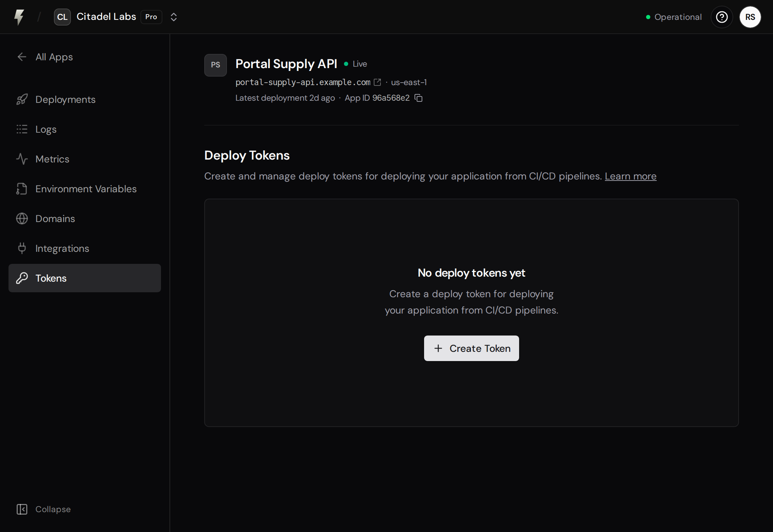Click the external link icon beside domain

point(378,82)
